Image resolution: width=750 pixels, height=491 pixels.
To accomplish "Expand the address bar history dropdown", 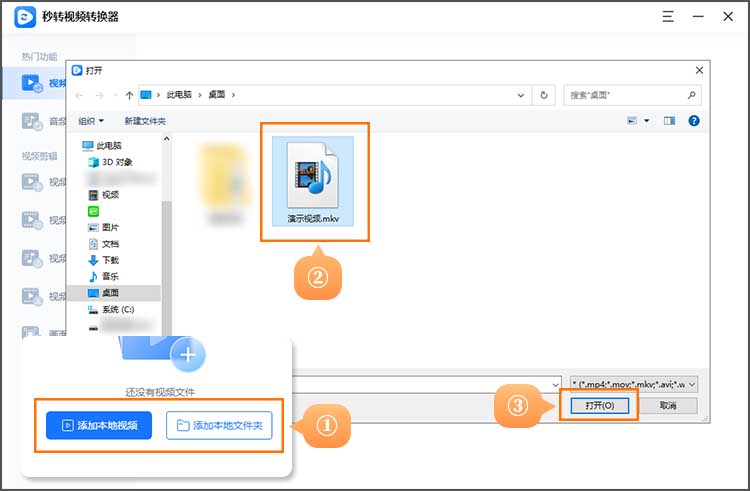I will pos(521,95).
